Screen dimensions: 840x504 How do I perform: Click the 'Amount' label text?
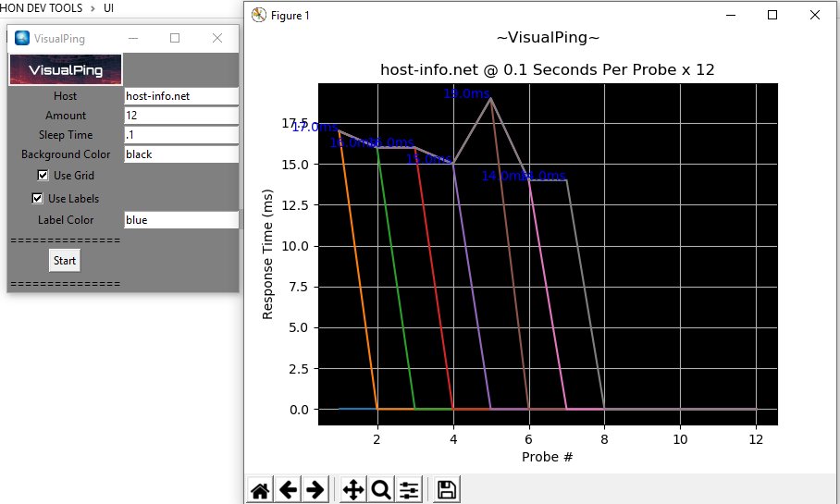[66, 116]
